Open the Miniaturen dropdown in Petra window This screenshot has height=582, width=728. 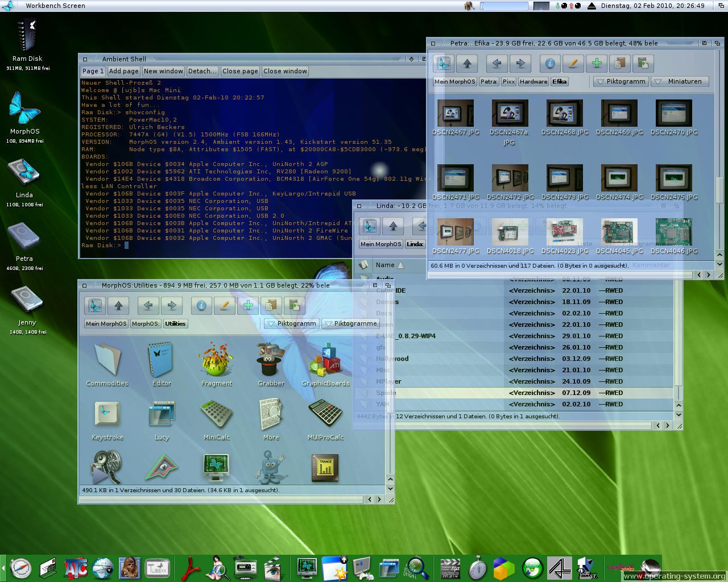point(680,81)
